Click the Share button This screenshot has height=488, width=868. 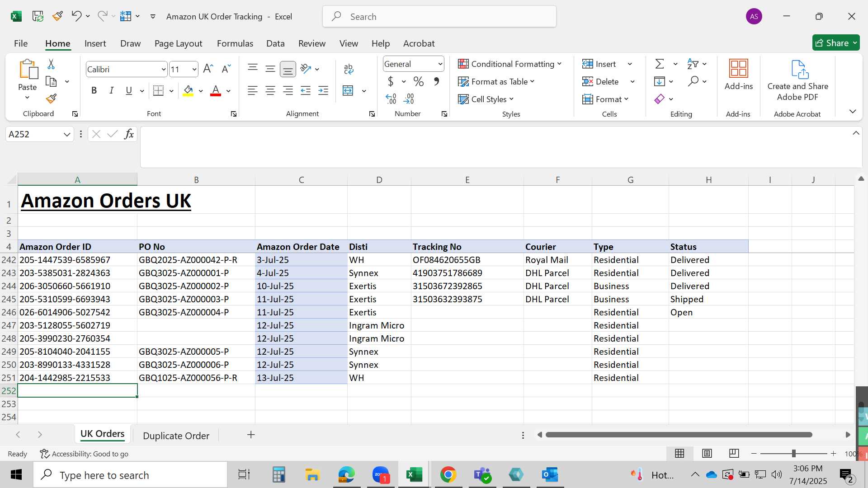[835, 43]
